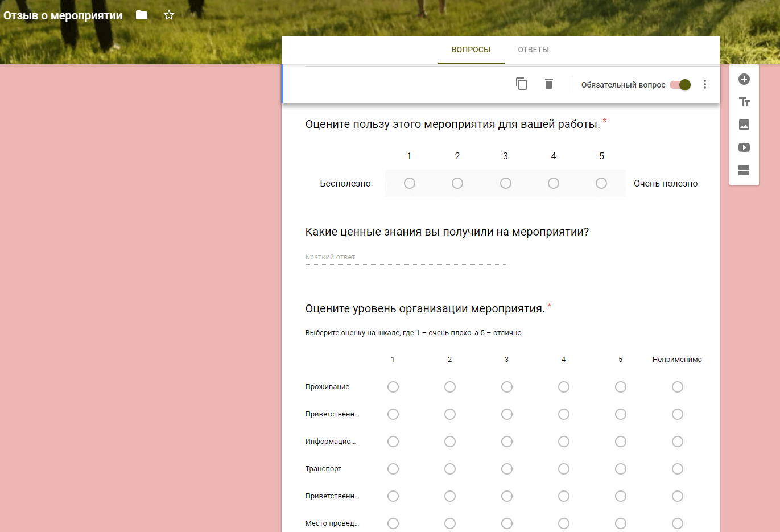The image size is (780, 532).
Task: Insert an image from sidebar
Action: click(744, 125)
